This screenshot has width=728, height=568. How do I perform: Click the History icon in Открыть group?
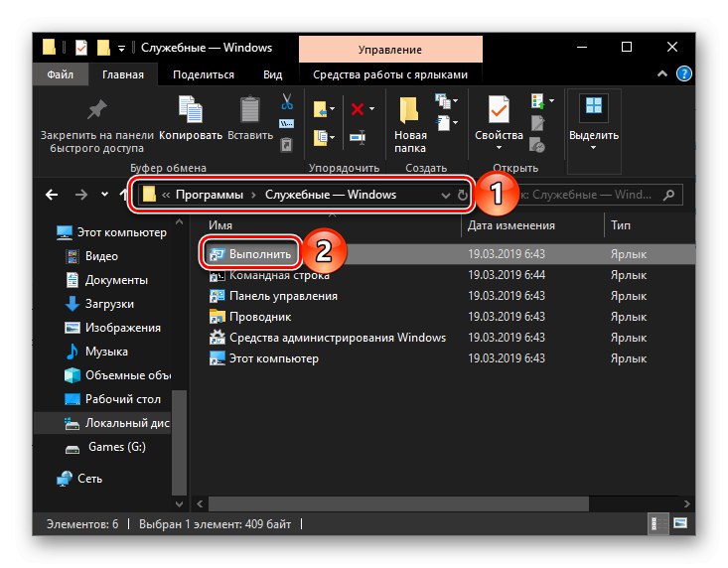(x=537, y=145)
